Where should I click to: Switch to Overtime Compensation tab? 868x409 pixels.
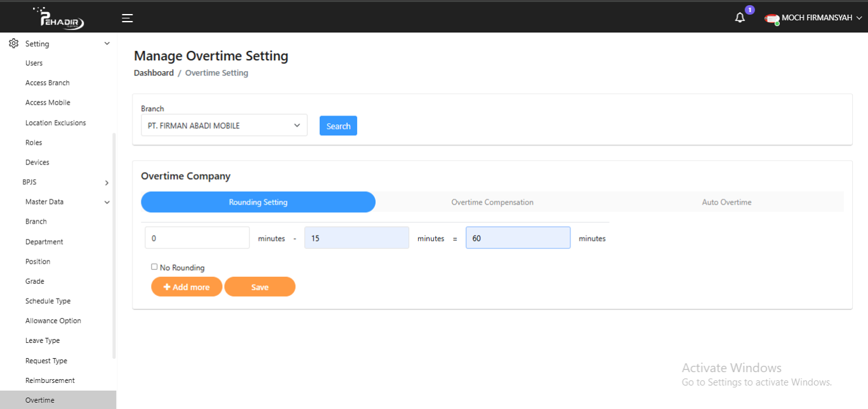point(492,202)
